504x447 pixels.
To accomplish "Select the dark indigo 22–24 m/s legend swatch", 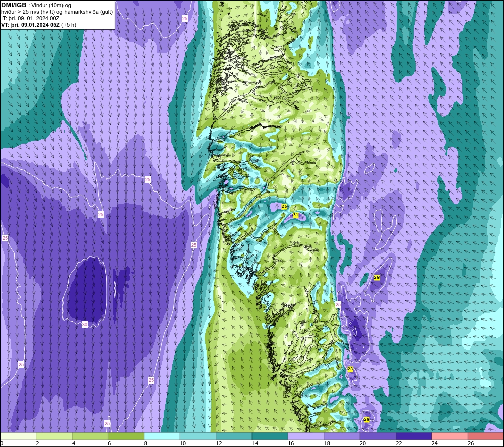I will [x=414, y=436].
